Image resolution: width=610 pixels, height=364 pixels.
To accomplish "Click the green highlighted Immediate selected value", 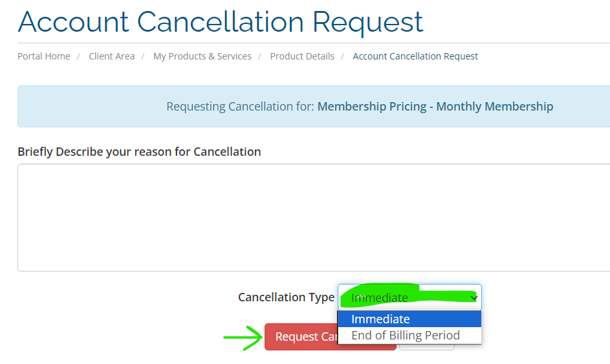I will pyautogui.click(x=380, y=298).
